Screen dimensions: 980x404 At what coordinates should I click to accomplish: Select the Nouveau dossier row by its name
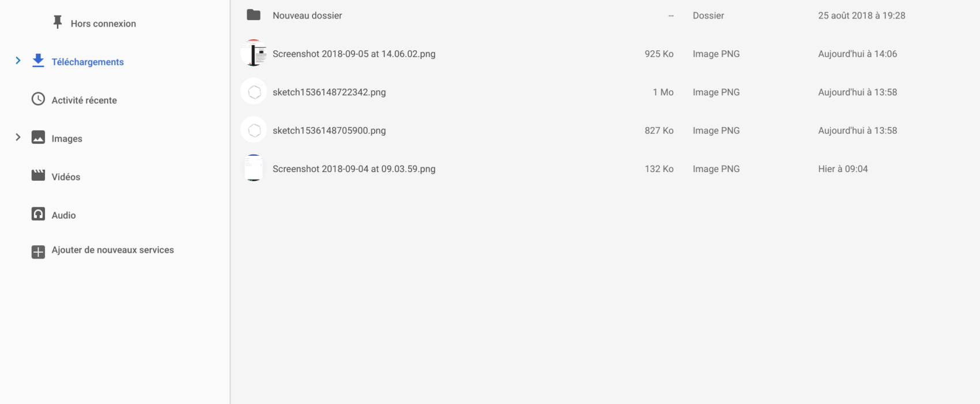click(307, 16)
